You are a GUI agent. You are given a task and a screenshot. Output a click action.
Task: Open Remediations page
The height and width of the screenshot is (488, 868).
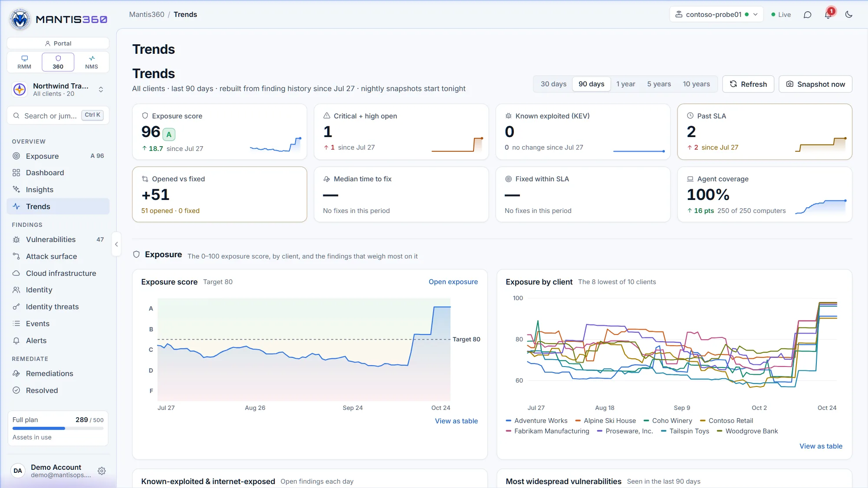pos(58,373)
